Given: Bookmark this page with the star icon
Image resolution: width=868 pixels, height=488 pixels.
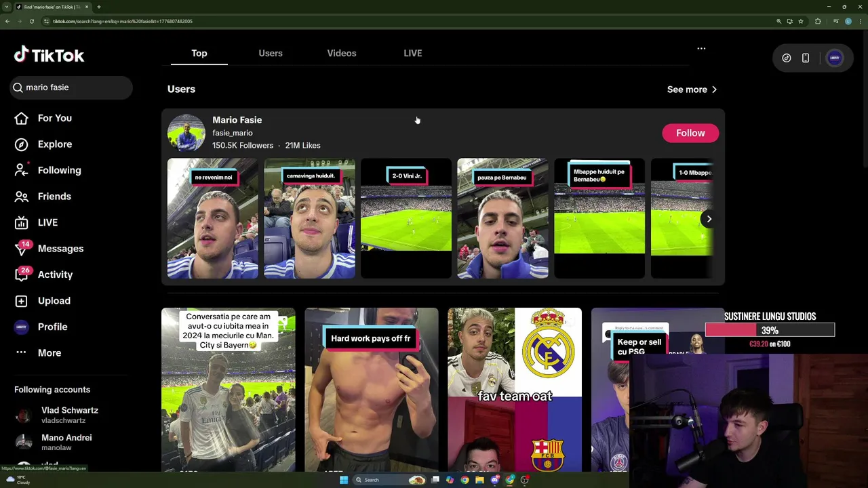Looking at the screenshot, I should 801,21.
